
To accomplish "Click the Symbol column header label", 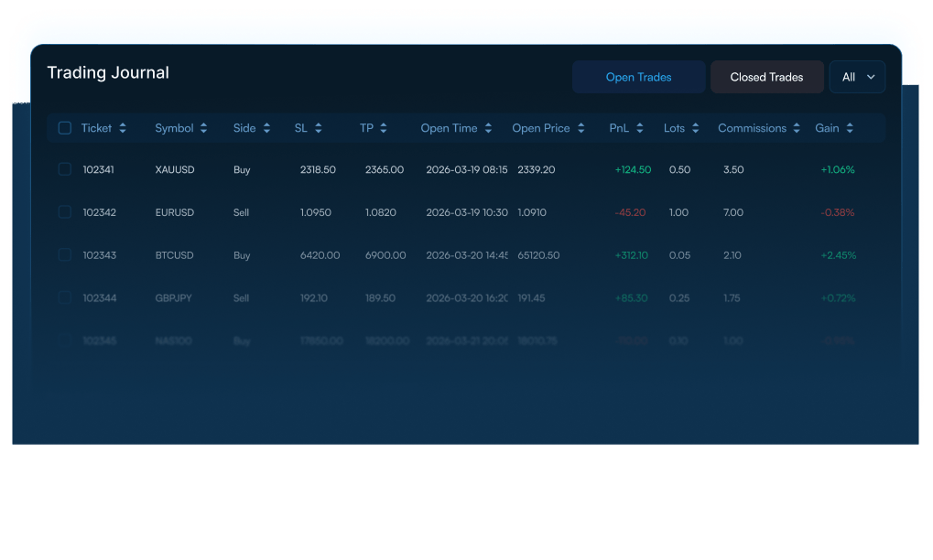I will (x=174, y=128).
